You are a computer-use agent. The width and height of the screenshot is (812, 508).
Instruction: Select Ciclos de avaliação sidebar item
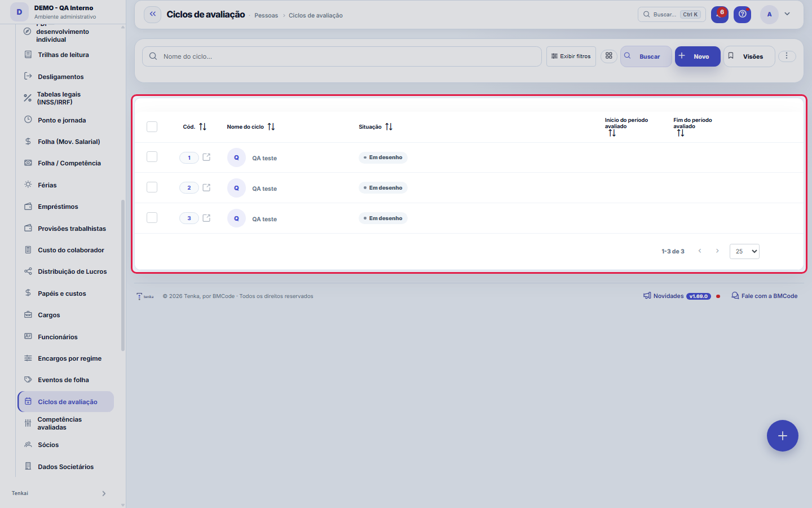point(66,402)
